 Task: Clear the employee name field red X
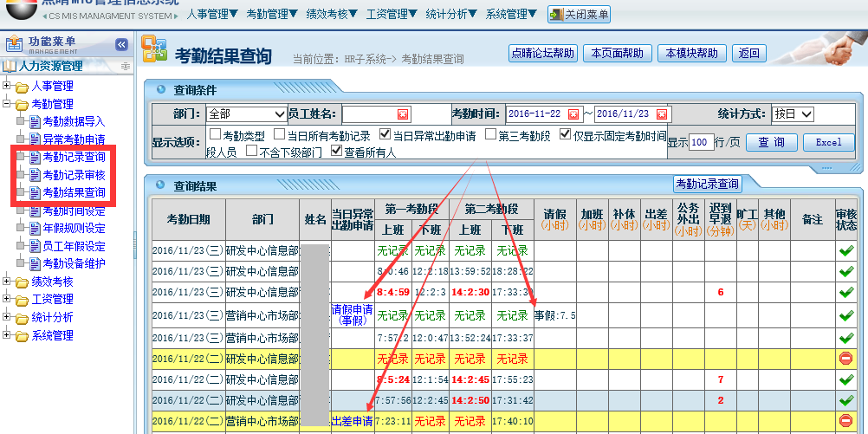pos(403,114)
